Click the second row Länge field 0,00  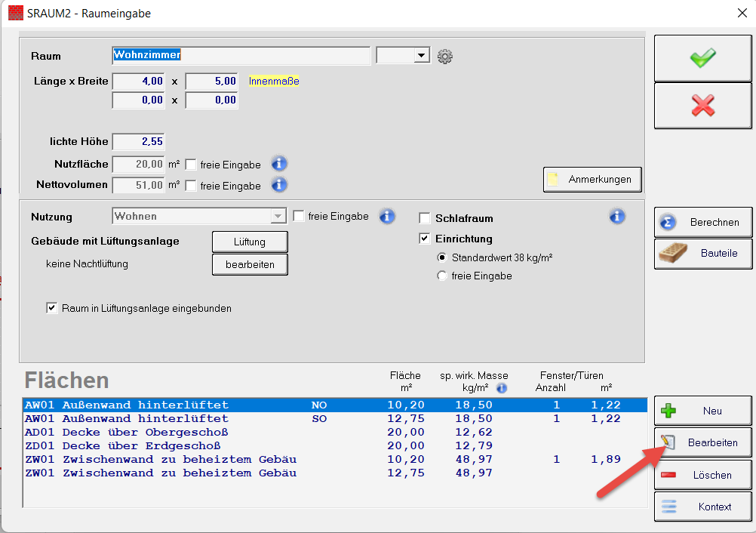point(139,100)
